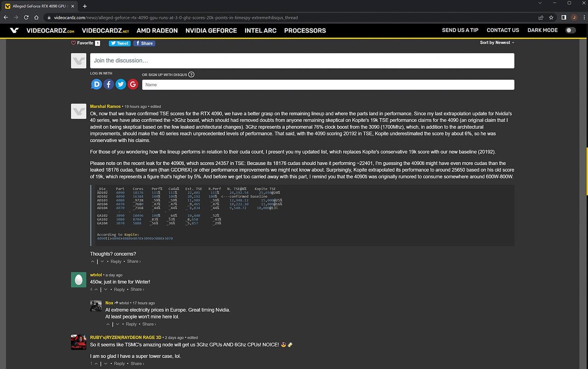Reload the page with browser refresh icon

26,17
